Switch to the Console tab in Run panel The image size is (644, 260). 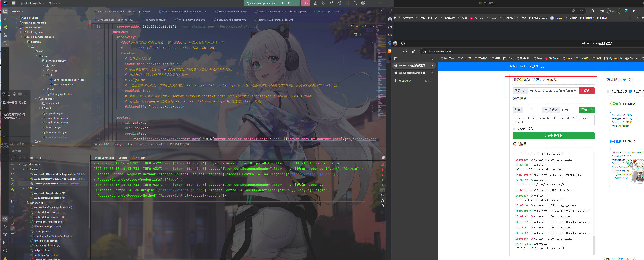123,158
